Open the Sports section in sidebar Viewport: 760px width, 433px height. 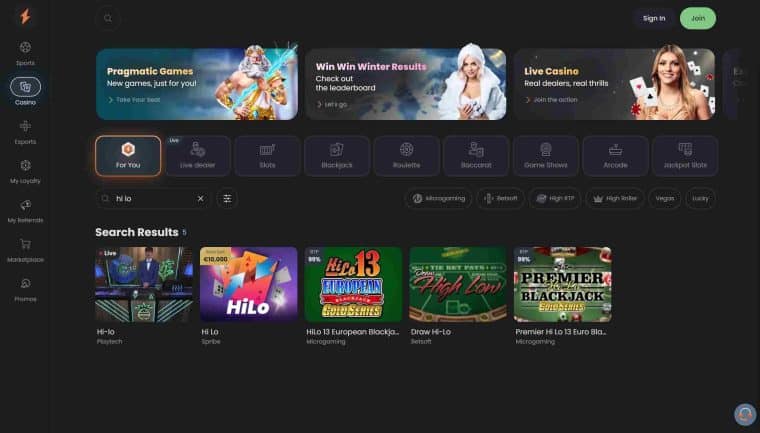[25, 53]
